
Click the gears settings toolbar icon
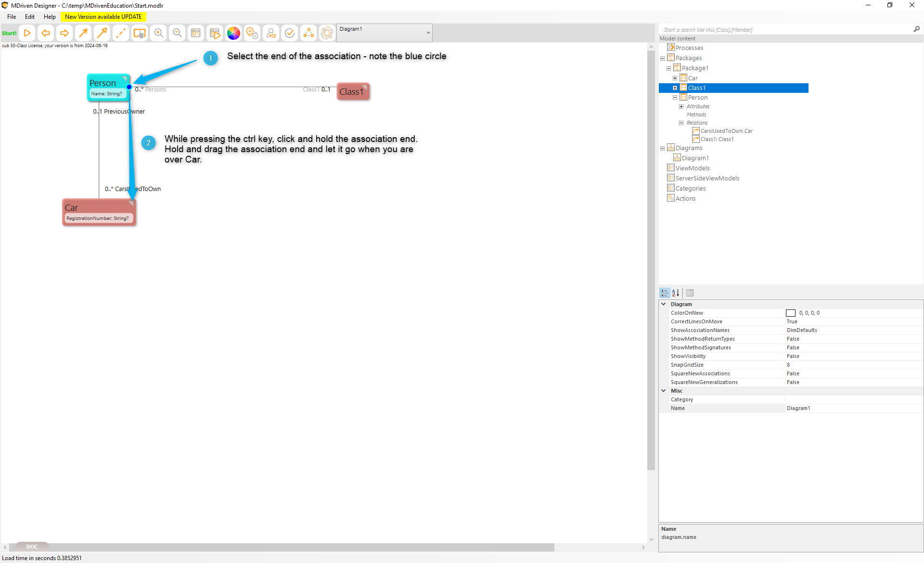(252, 33)
